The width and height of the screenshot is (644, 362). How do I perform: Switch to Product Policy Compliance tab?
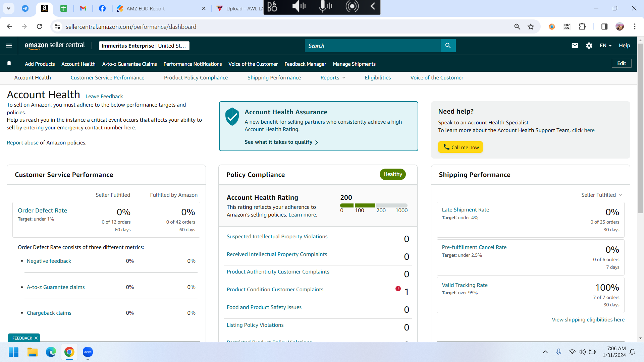[x=196, y=78]
